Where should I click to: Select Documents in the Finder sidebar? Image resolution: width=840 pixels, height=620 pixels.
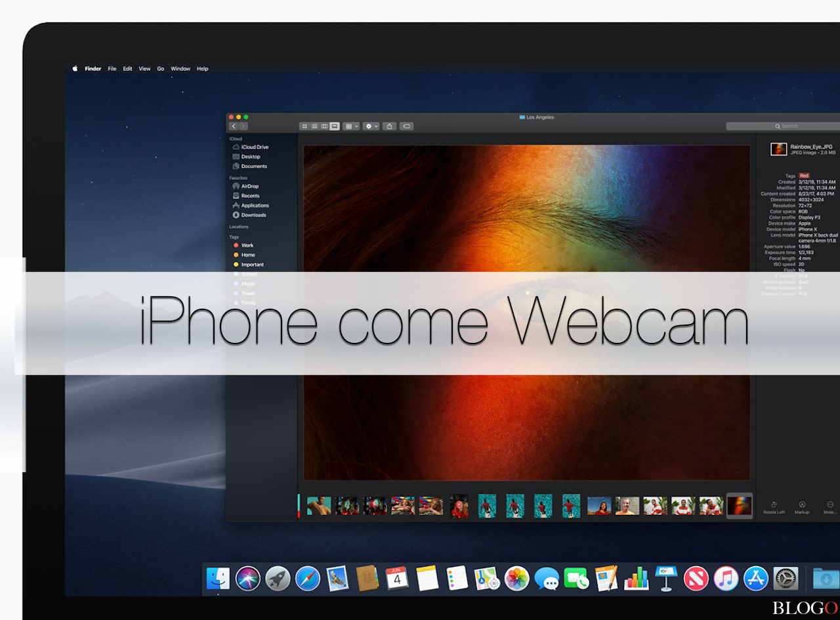click(250, 166)
